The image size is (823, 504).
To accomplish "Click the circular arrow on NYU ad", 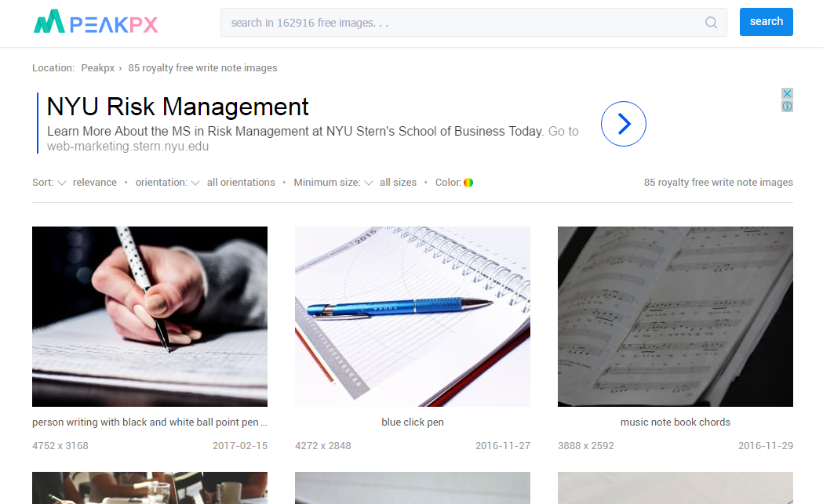I will (x=623, y=124).
